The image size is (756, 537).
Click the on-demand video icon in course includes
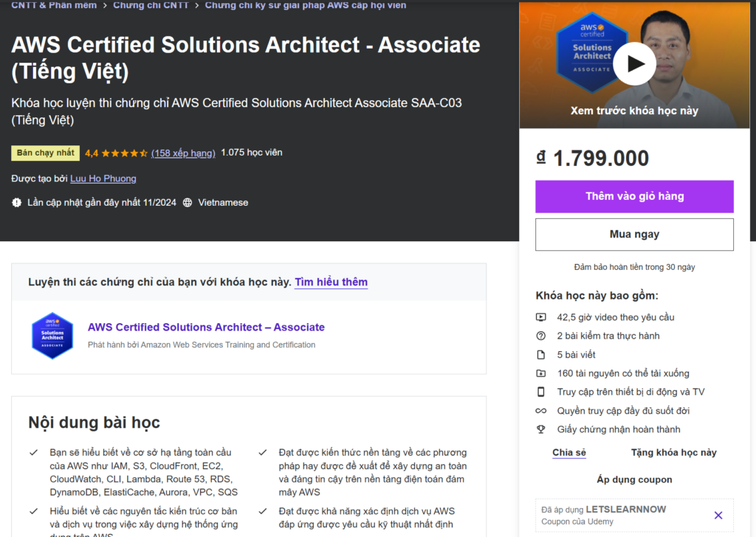[541, 317]
